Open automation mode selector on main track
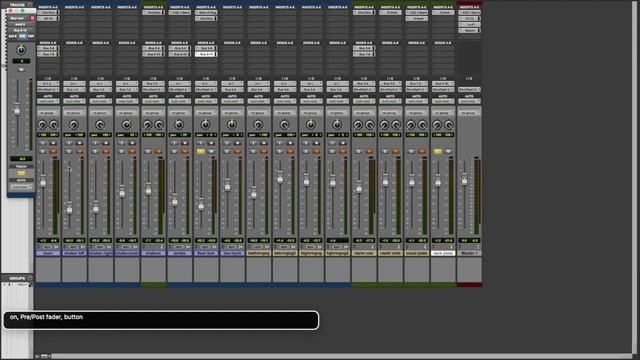Viewport: 640px width, 360px height. (48, 101)
